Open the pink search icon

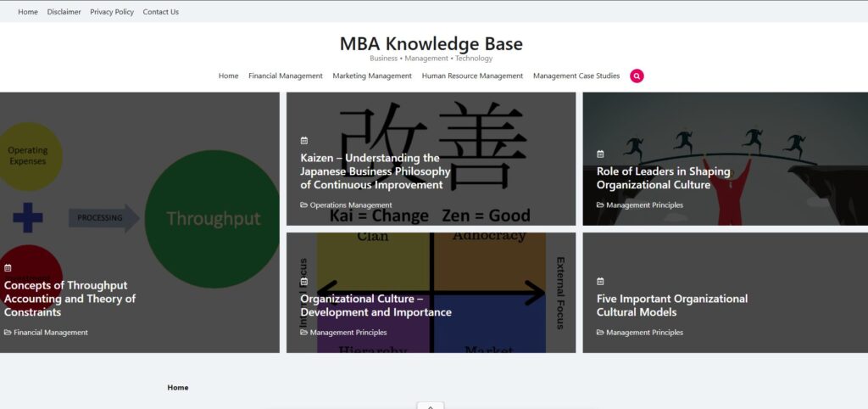637,76
